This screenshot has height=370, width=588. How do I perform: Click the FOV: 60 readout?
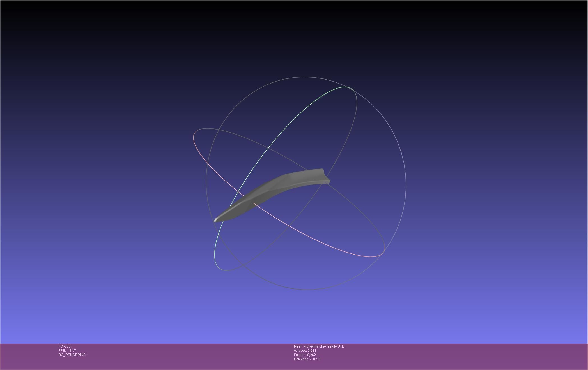click(x=65, y=346)
